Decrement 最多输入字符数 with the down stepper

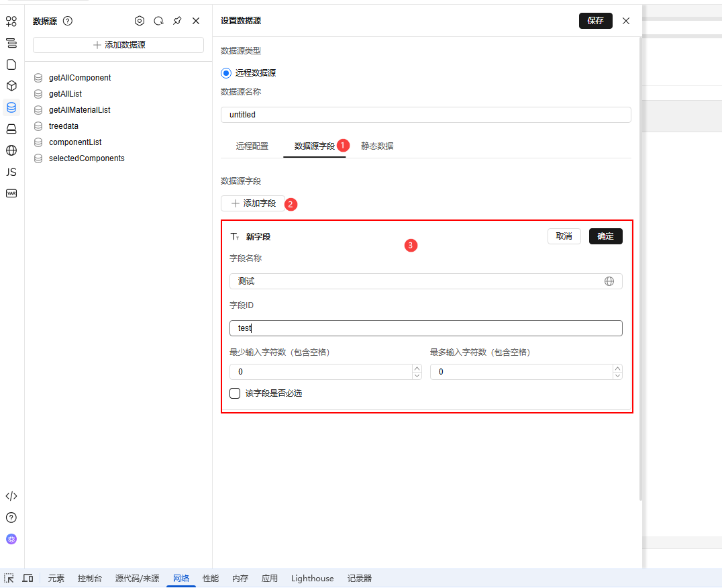click(617, 375)
